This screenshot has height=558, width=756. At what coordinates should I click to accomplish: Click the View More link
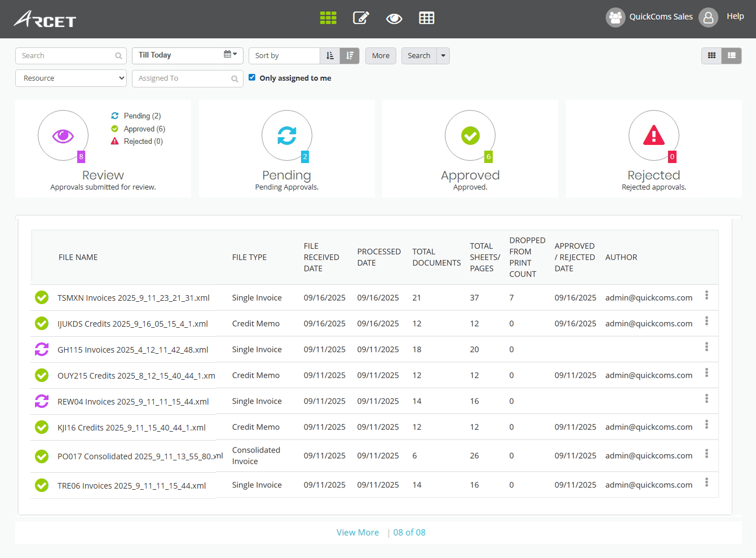pyautogui.click(x=357, y=533)
